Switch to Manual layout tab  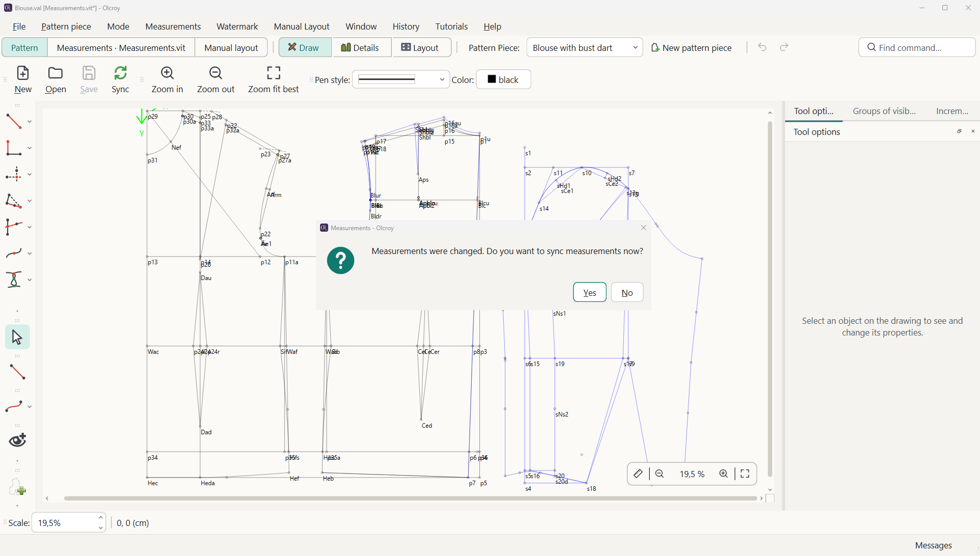231,47
